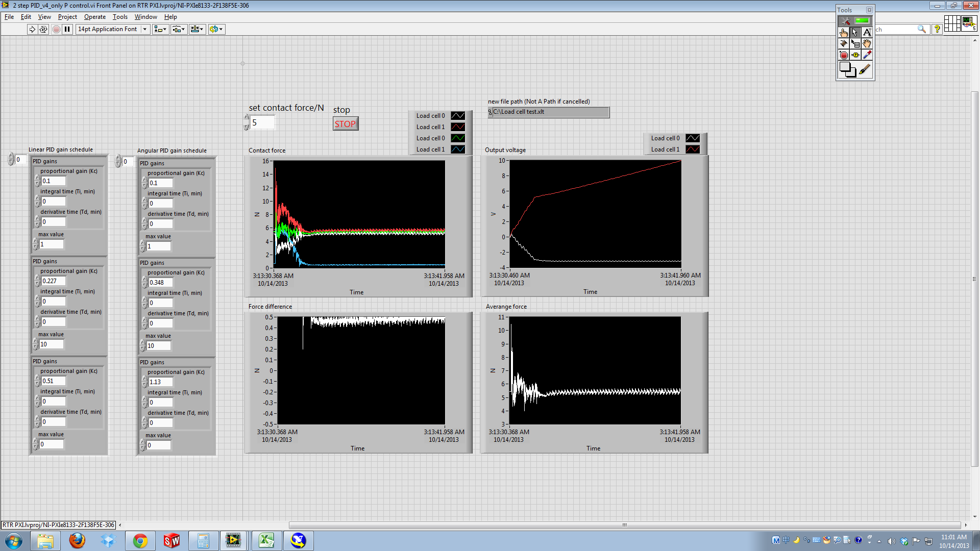Viewport: 980px width, 551px height.
Task: Select the Operate Value finger tool
Action: [844, 32]
